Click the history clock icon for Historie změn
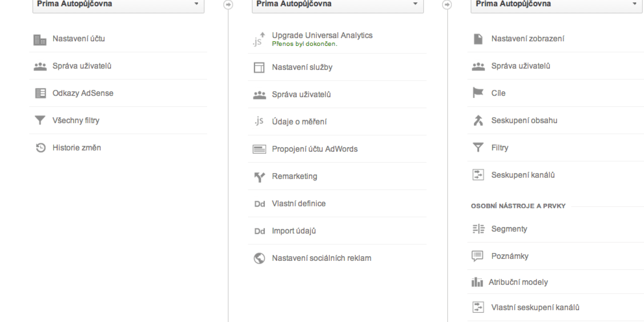The height and width of the screenshot is (322, 644). [41, 148]
